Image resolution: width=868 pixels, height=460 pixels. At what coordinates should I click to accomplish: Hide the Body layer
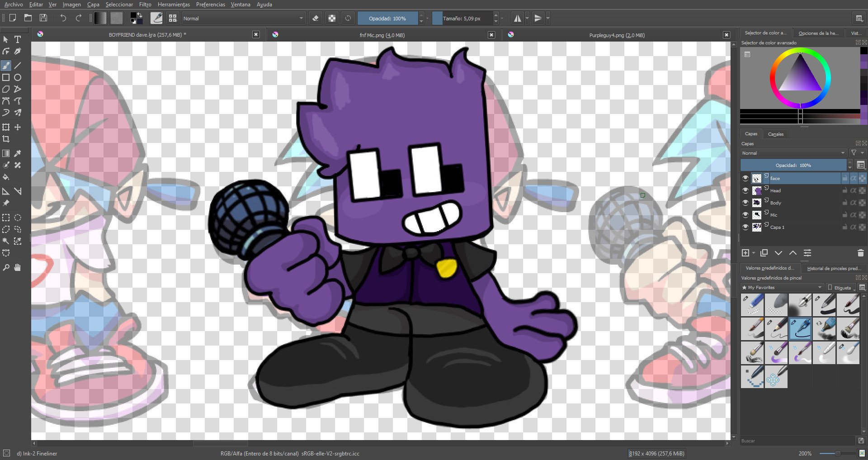(x=745, y=203)
